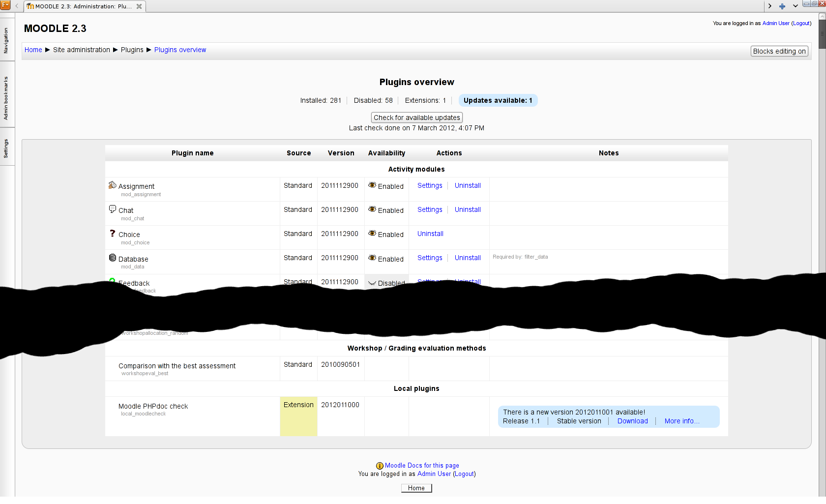The height and width of the screenshot is (504, 826).
Task: Download the new Moodle PHPdoc check version
Action: [x=633, y=421]
